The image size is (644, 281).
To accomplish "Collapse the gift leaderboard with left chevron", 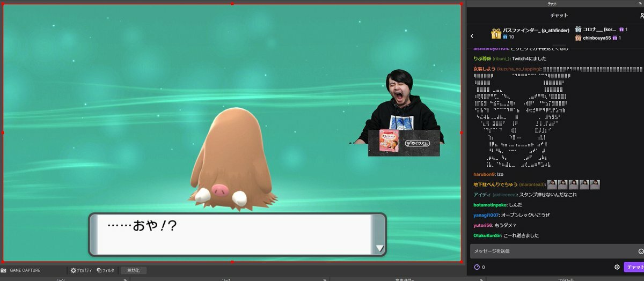I will [472, 36].
